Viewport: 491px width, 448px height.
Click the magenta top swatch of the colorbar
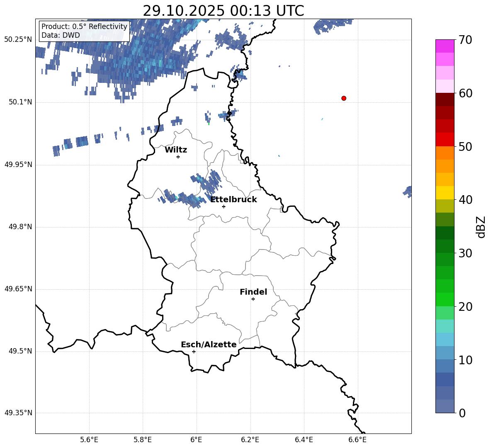coord(445,46)
